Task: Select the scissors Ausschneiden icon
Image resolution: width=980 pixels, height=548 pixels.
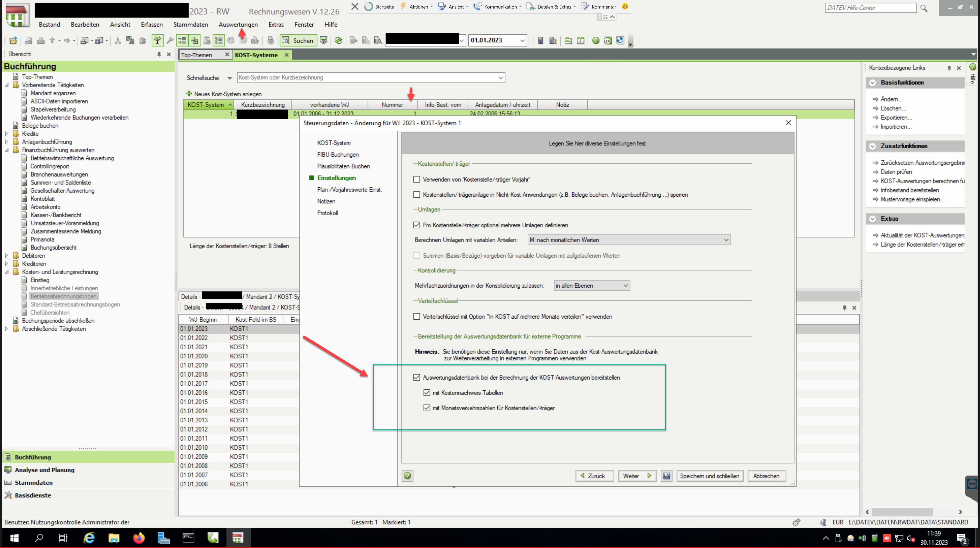Action: [118, 40]
